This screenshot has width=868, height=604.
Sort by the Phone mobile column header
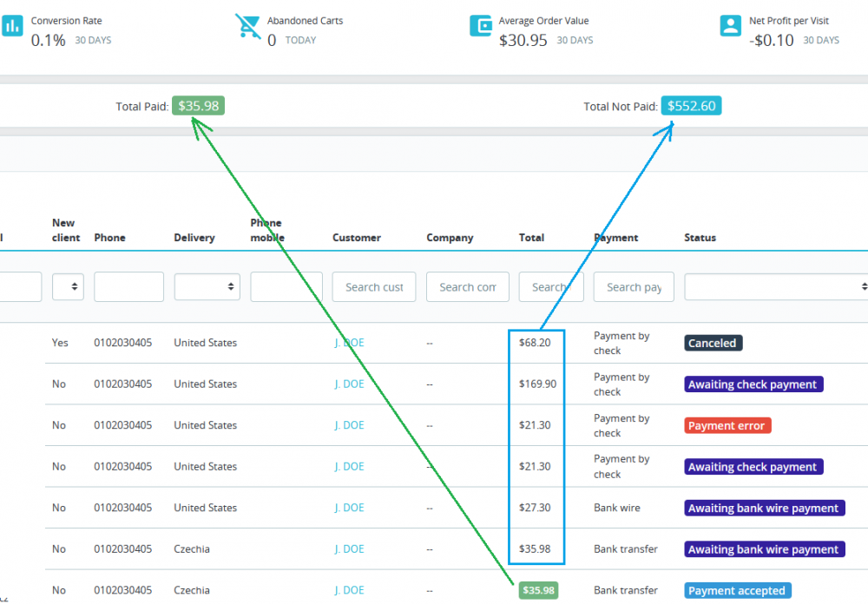coord(266,230)
